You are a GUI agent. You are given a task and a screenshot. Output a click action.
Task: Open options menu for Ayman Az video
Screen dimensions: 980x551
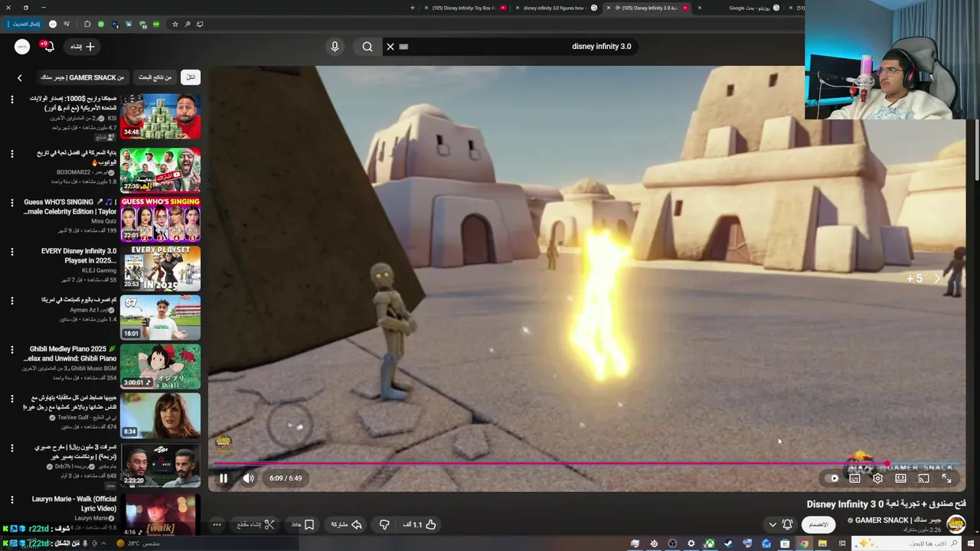11,301
